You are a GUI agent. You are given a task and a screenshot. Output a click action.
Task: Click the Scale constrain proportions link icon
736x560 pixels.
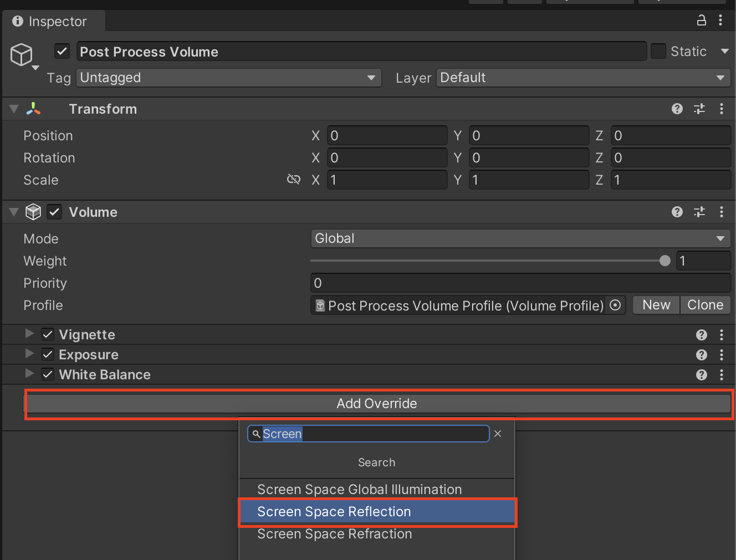pos(293,179)
